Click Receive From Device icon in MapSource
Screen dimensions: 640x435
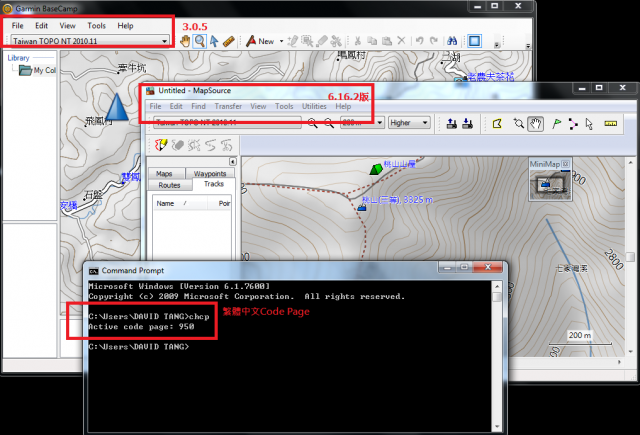click(x=467, y=123)
